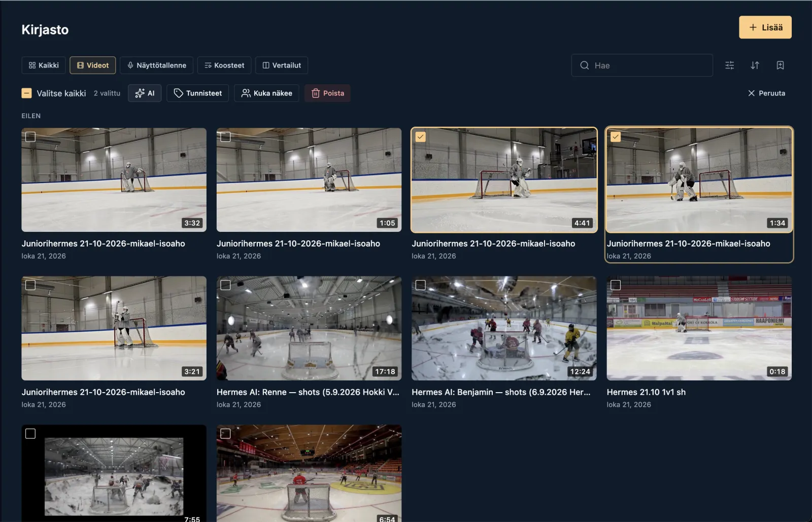The width and height of the screenshot is (812, 522).
Task: Open Tunnisteet tag button
Action: (x=197, y=93)
